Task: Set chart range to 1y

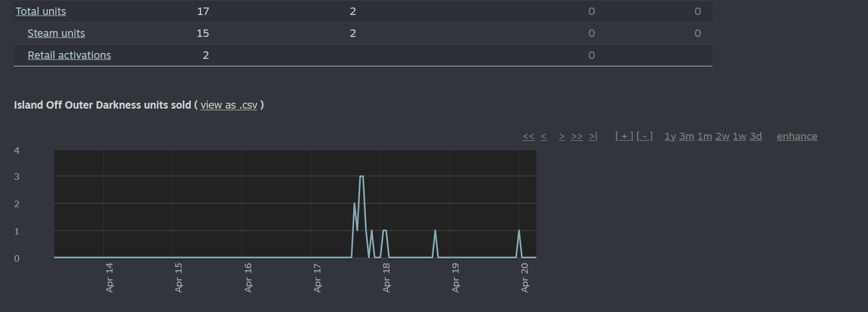Action: tap(670, 136)
